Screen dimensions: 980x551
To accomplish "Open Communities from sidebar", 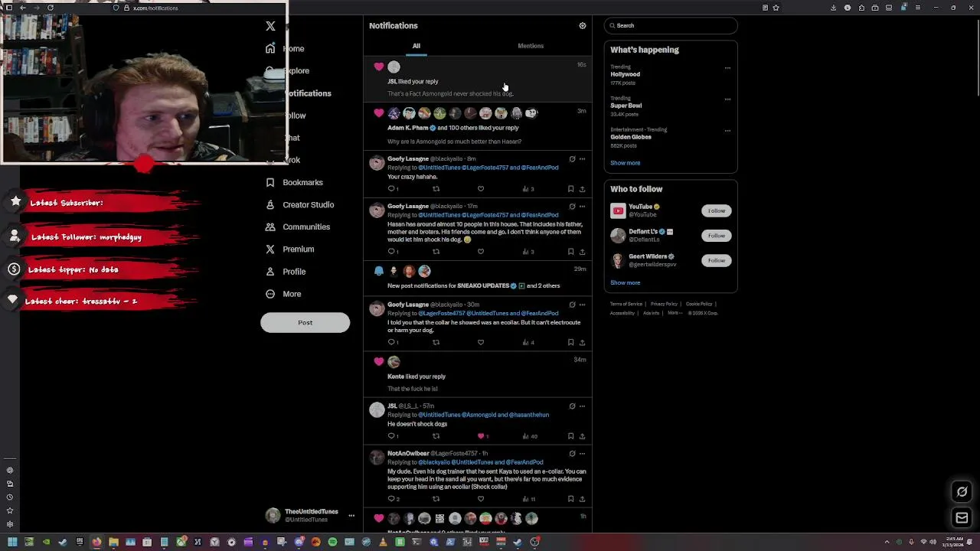I will coord(298,227).
